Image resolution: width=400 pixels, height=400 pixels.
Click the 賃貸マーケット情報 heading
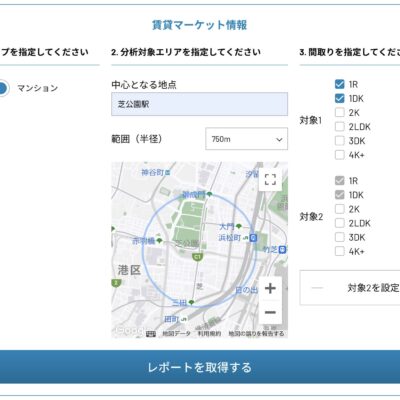coord(199,25)
